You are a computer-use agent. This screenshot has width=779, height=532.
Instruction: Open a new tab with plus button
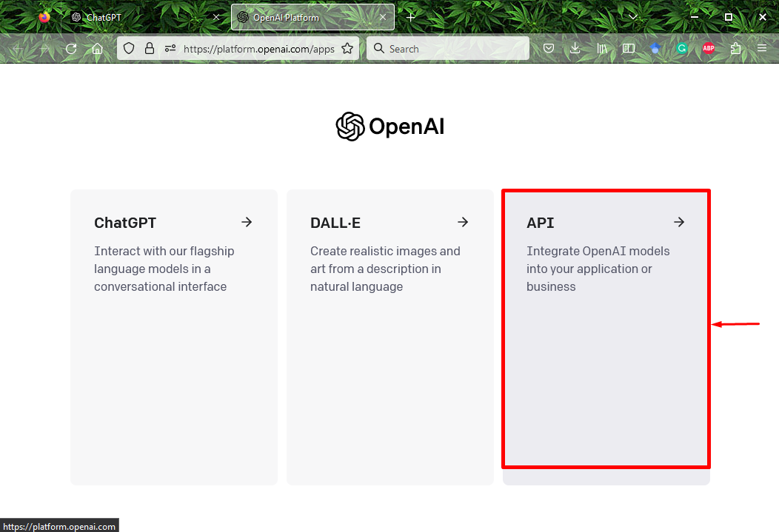tap(411, 17)
